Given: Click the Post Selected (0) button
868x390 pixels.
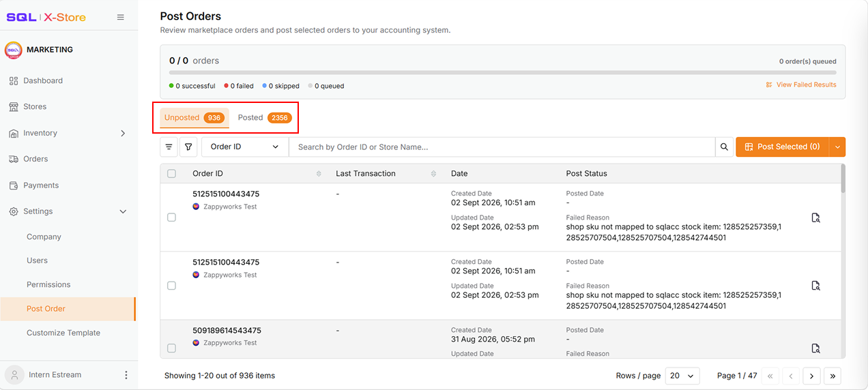Looking at the screenshot, I should click(782, 147).
